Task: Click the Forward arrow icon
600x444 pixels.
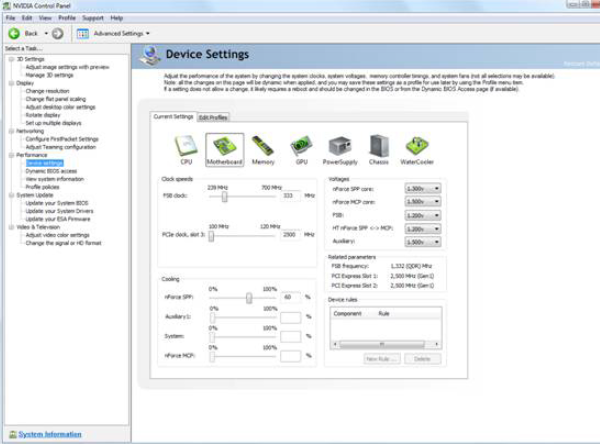Action: pos(57,34)
